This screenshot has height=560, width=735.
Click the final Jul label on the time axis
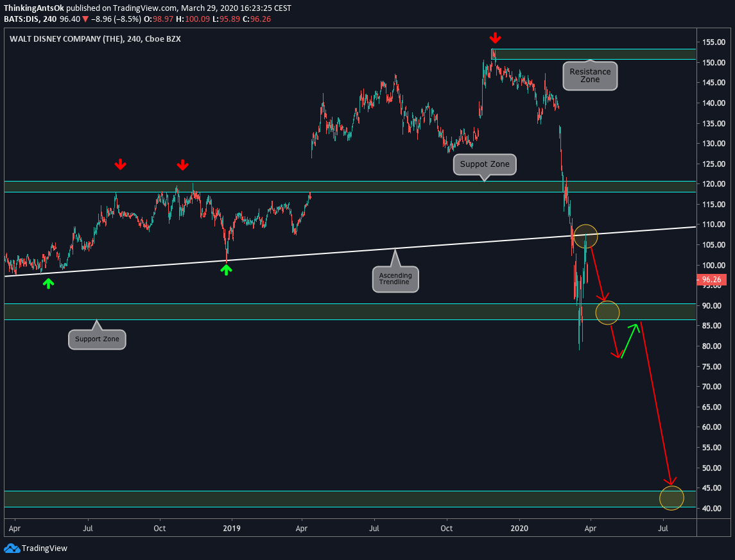pyautogui.click(x=663, y=528)
